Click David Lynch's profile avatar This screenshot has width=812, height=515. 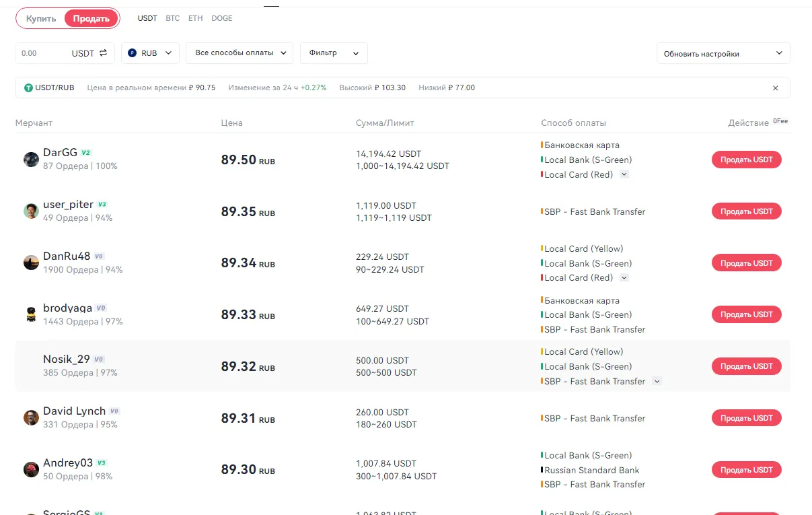coord(31,418)
